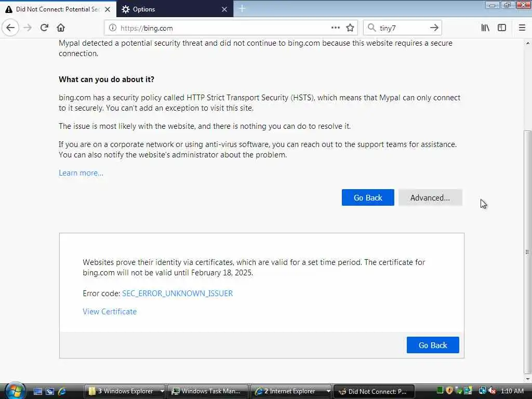Click the Advanced... button
Viewport: 532px width, 399px height.
tap(430, 197)
